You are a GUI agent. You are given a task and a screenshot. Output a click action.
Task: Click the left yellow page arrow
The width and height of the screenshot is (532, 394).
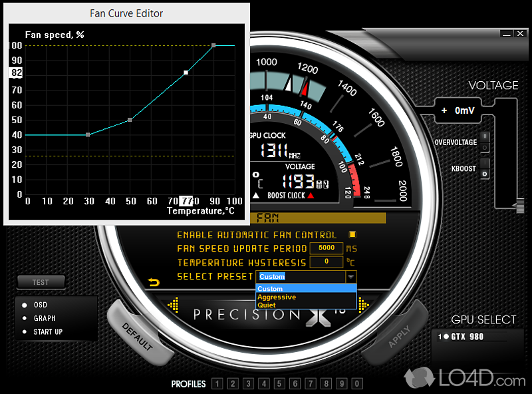(174, 305)
